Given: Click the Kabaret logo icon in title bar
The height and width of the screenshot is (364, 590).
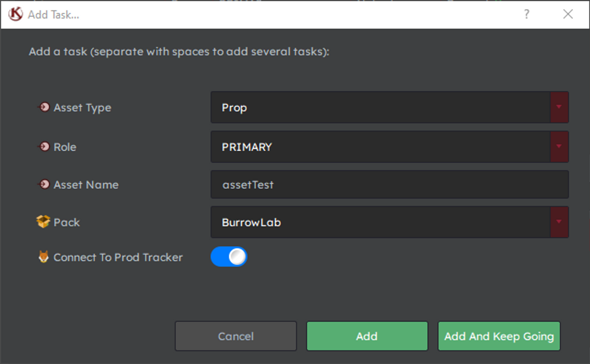Looking at the screenshot, I should (15, 14).
